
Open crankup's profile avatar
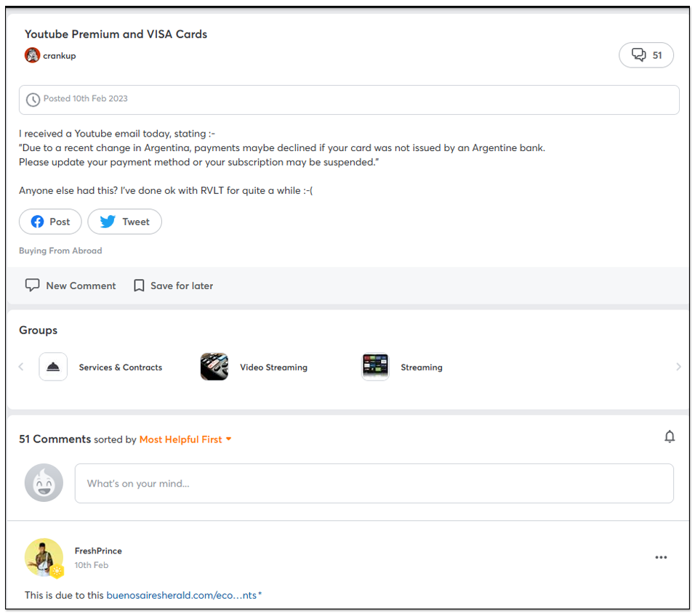tap(32, 55)
